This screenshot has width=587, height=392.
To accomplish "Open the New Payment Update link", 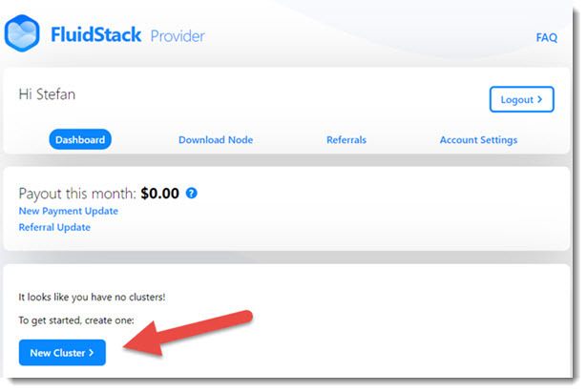I will [x=69, y=211].
